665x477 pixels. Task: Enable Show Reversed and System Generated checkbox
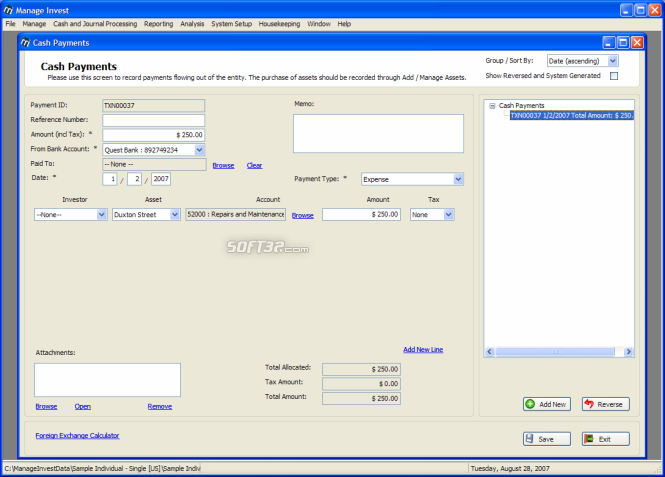(614, 76)
